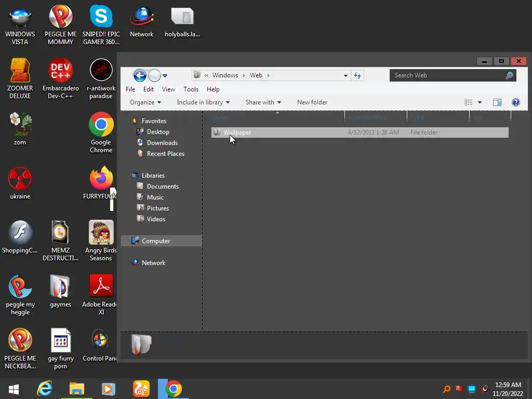This screenshot has width=532, height=399.
Task: Select Libraries in the navigation pane
Action: click(153, 176)
